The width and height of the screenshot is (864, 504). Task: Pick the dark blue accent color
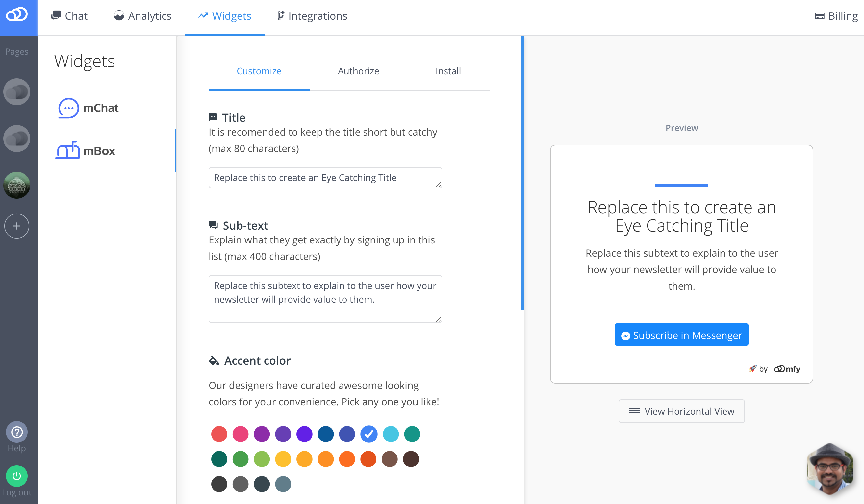pos(326,434)
